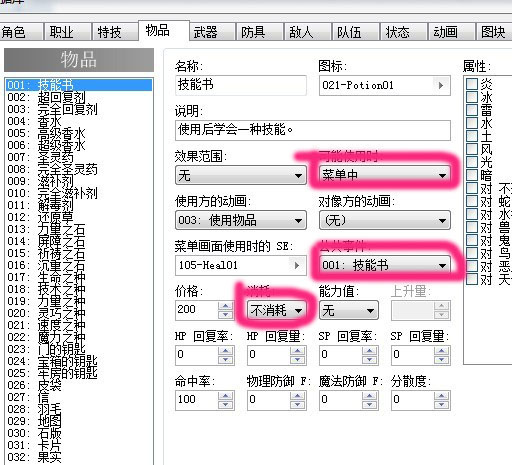Increase HP 回复率 with the up arrow
Viewport: 512px width, 465px height.
pos(226,351)
